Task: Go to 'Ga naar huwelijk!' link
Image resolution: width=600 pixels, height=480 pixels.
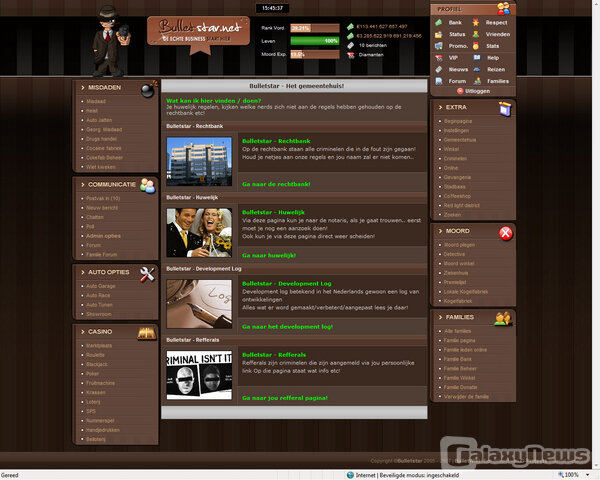Action: 269,255
